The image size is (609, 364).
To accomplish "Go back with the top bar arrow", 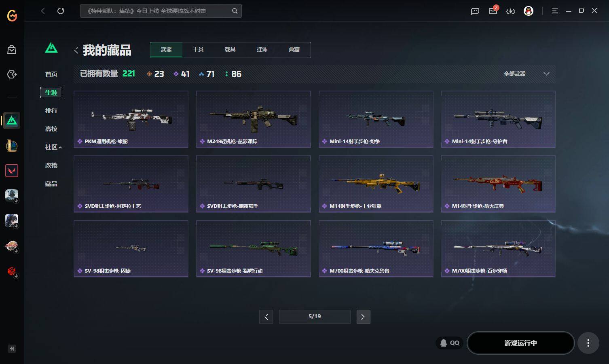I will point(43,11).
